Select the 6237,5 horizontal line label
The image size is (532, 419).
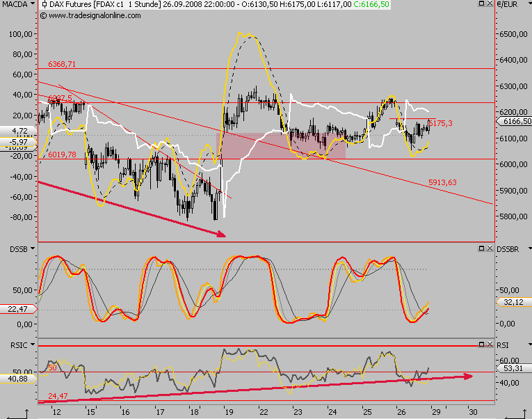tap(60, 98)
